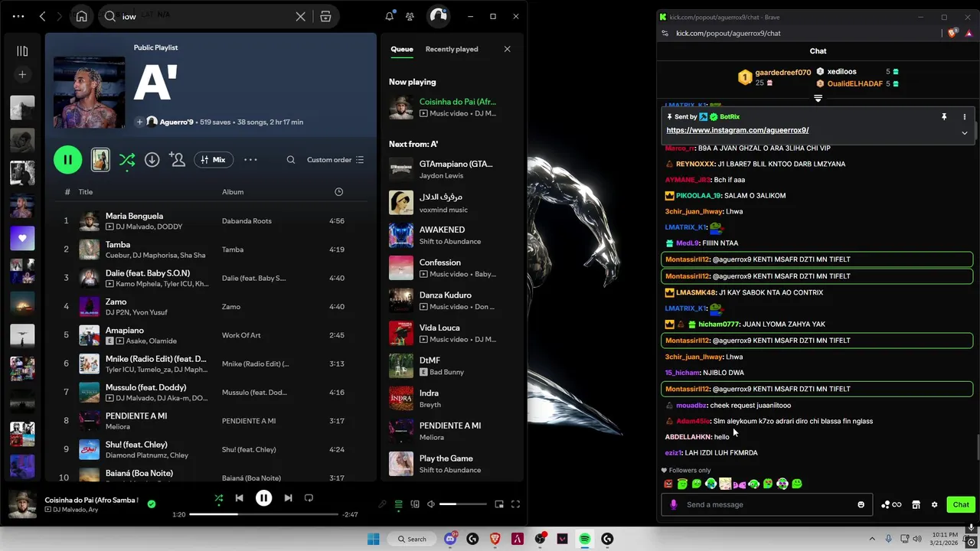This screenshot has height=551, width=980.
Task: Sort by the Title column header
Action: tap(86, 192)
